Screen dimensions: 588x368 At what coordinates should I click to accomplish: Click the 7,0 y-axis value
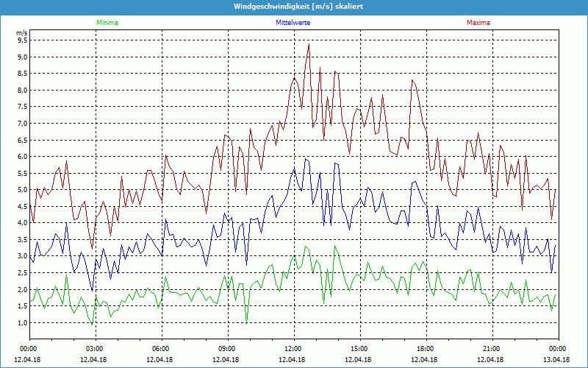tap(23, 124)
